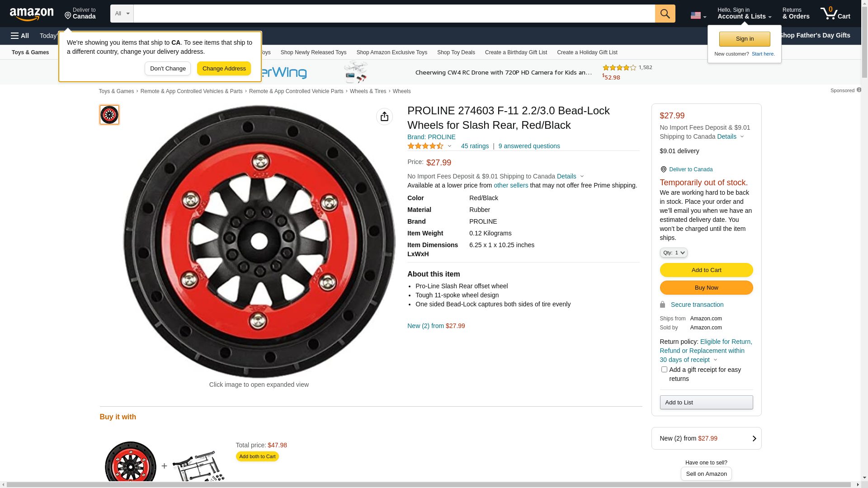Open Shop Toy Deals menu item
Viewport: 868px width, 488px height.
coord(456,52)
